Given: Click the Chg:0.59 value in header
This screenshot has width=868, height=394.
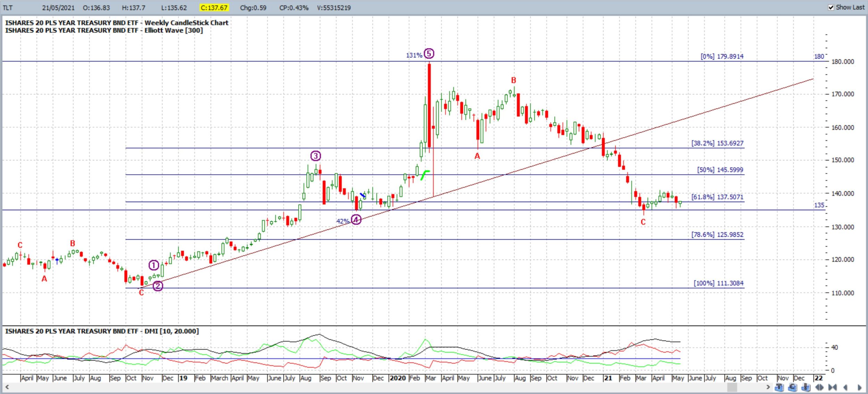Looking at the screenshot, I should coord(253,8).
